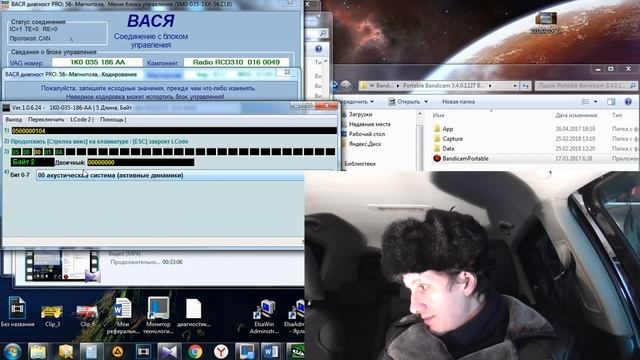Click Explorer forward navigation arrow
Image resolution: width=640 pixels, height=360 pixels.
[346, 86]
